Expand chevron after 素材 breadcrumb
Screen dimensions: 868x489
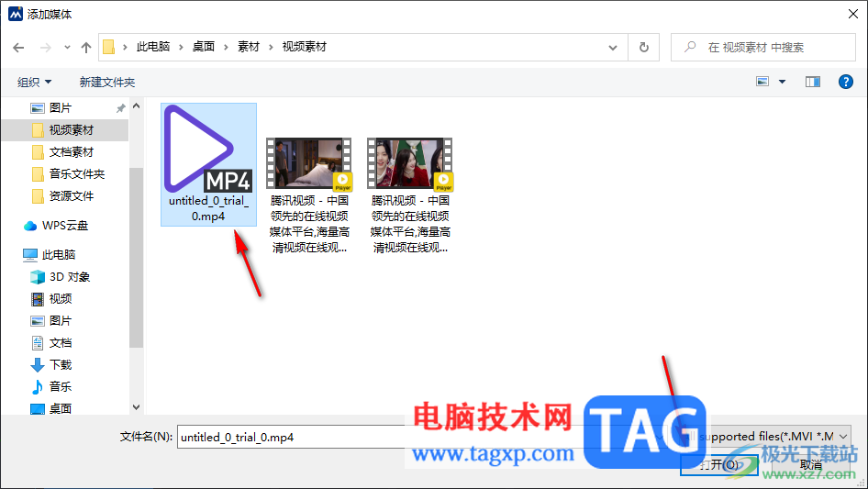point(271,48)
